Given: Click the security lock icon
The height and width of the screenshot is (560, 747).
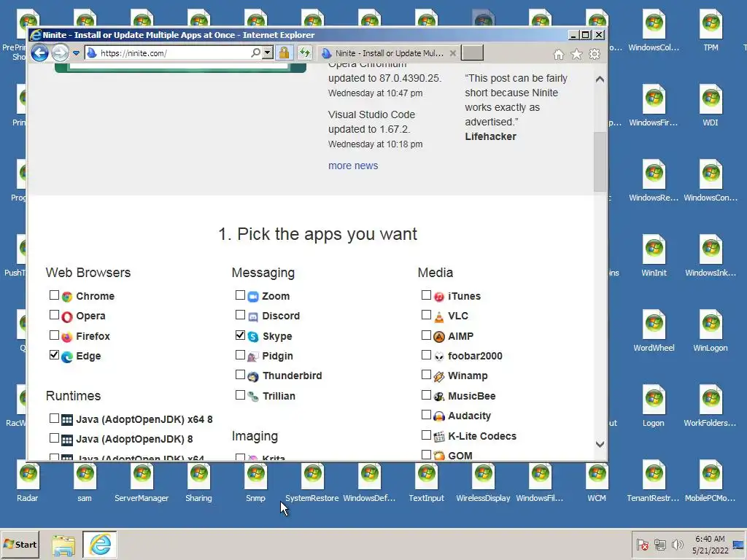Looking at the screenshot, I should click(284, 52).
